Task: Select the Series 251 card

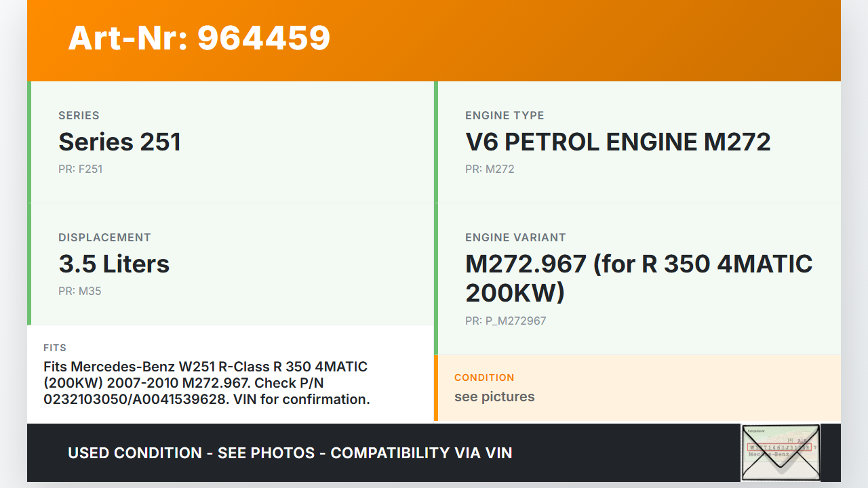Action: click(x=231, y=142)
